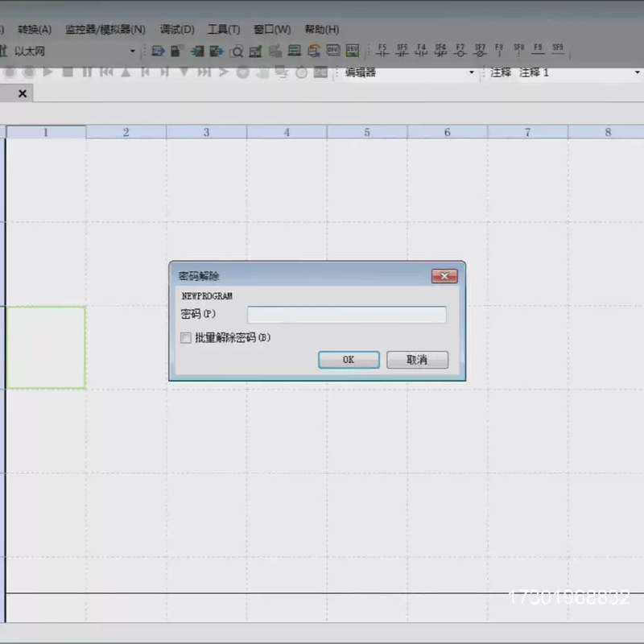
Task: Click the F4 normally closed contact icon
Action: [421, 50]
